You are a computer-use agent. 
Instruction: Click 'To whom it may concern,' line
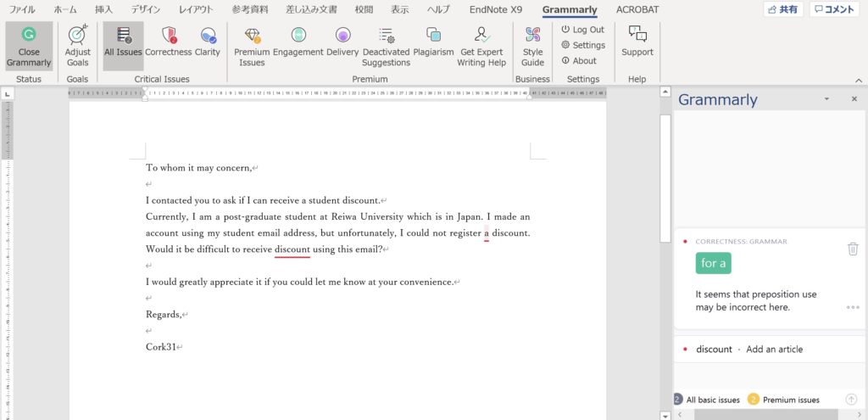[x=198, y=167]
